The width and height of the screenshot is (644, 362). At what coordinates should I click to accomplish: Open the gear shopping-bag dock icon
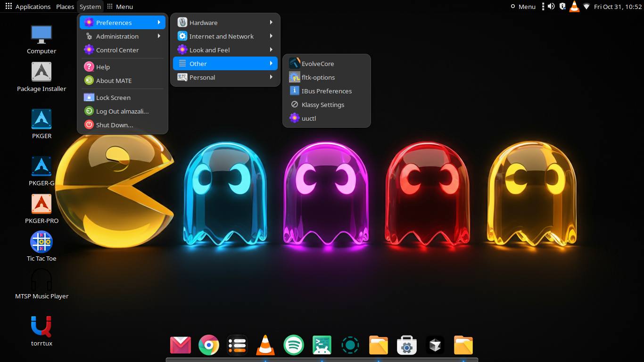406,345
